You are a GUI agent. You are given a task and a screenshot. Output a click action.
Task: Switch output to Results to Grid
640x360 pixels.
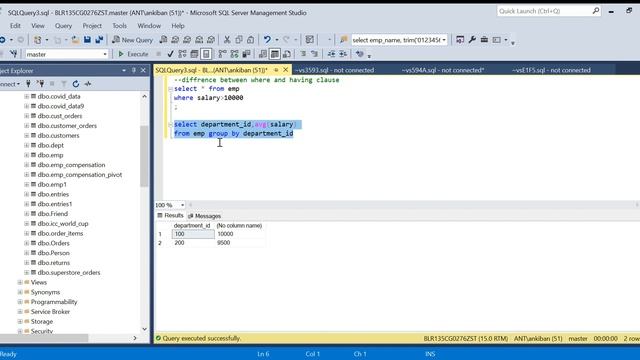[275, 54]
